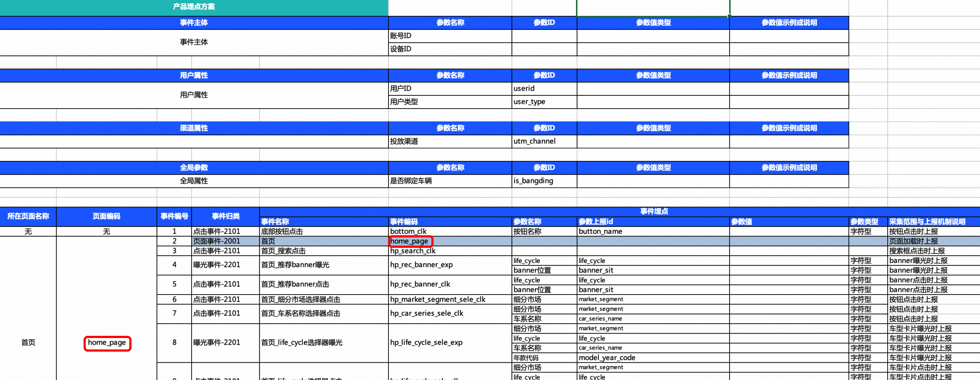Select the 年款代码 parameter cell
Image resolution: width=980 pixels, height=380 pixels.
coord(544,358)
